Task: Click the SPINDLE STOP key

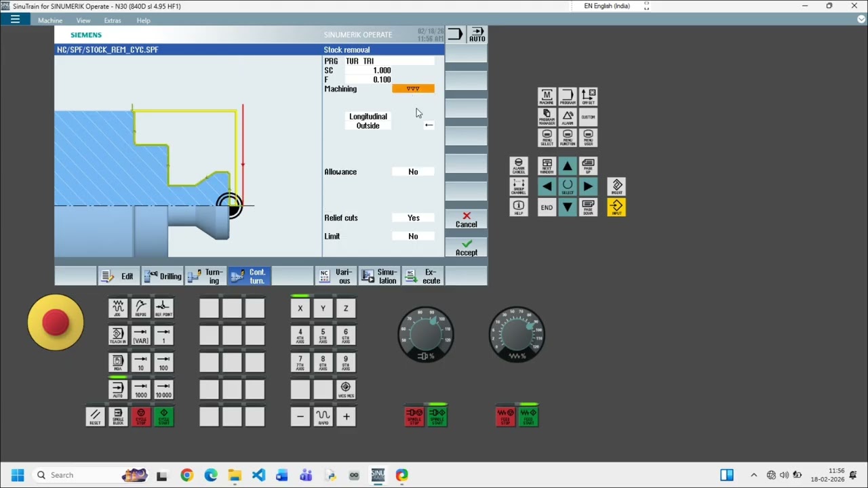Action: pyautogui.click(x=414, y=416)
